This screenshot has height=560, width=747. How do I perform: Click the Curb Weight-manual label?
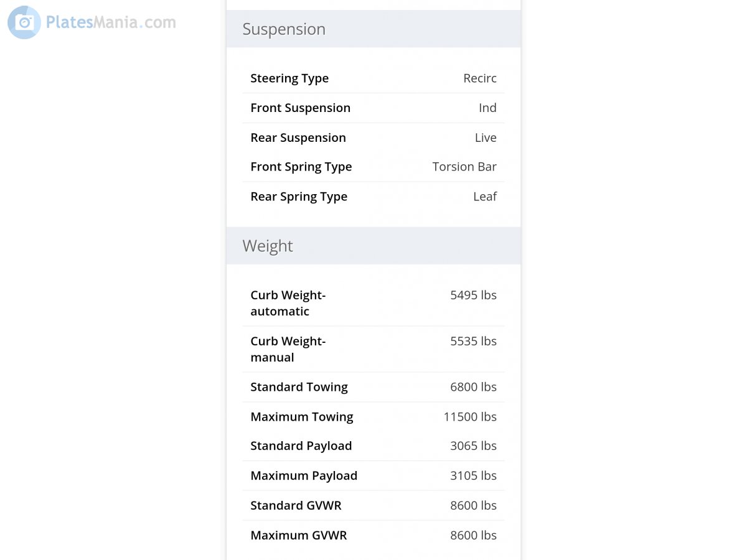[288, 349]
